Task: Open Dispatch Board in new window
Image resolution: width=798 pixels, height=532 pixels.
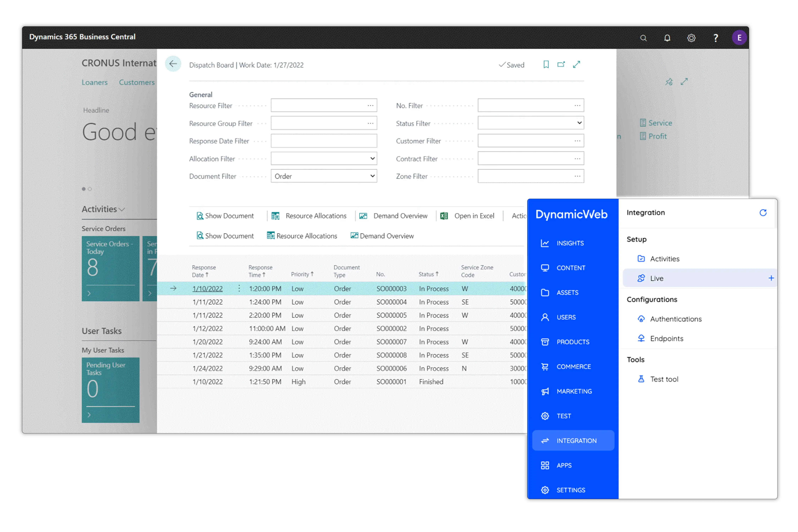Action: tap(561, 65)
